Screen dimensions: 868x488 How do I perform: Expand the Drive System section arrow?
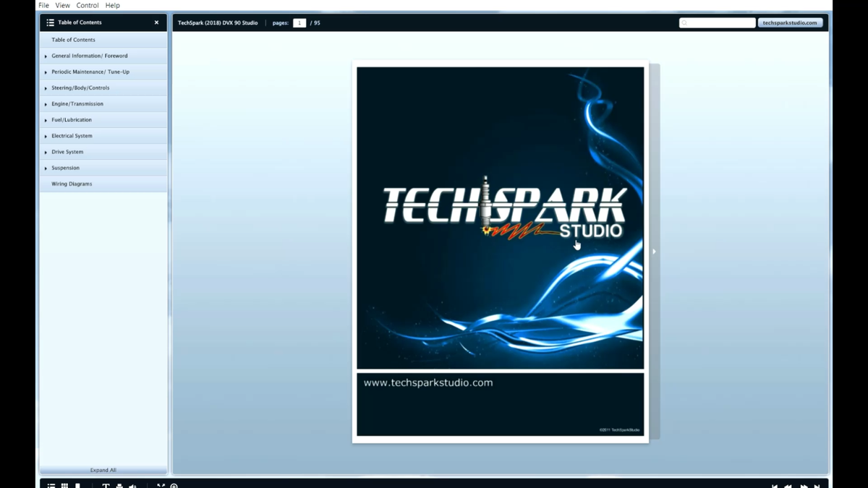click(x=46, y=153)
